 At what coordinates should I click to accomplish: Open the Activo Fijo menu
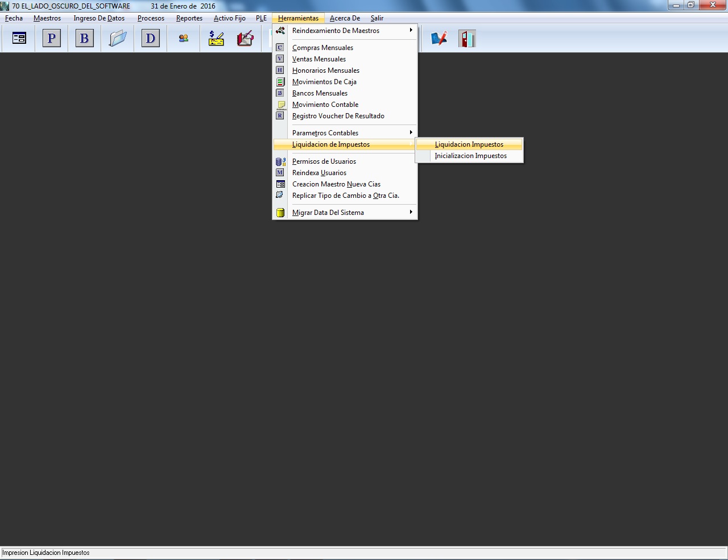[229, 18]
